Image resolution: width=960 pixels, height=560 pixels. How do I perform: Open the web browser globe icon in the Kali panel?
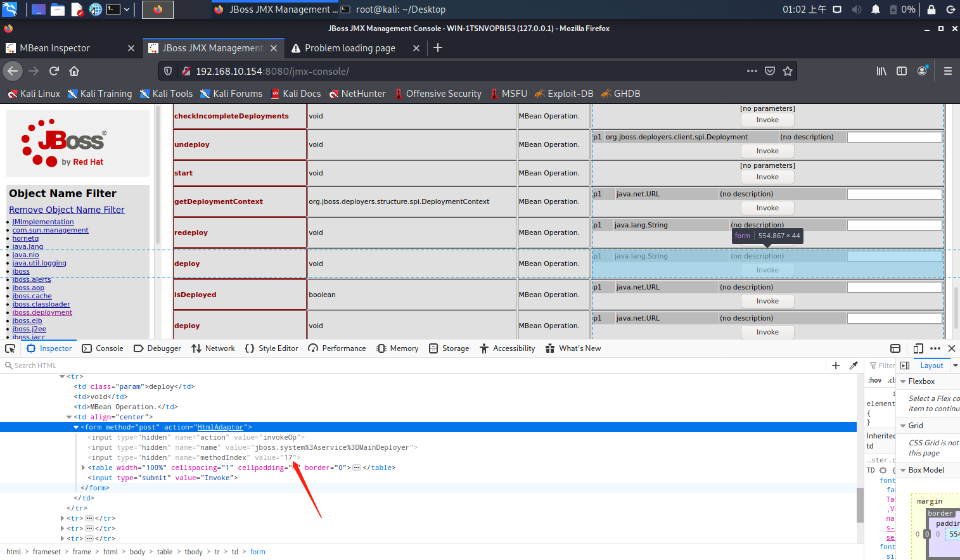click(95, 9)
